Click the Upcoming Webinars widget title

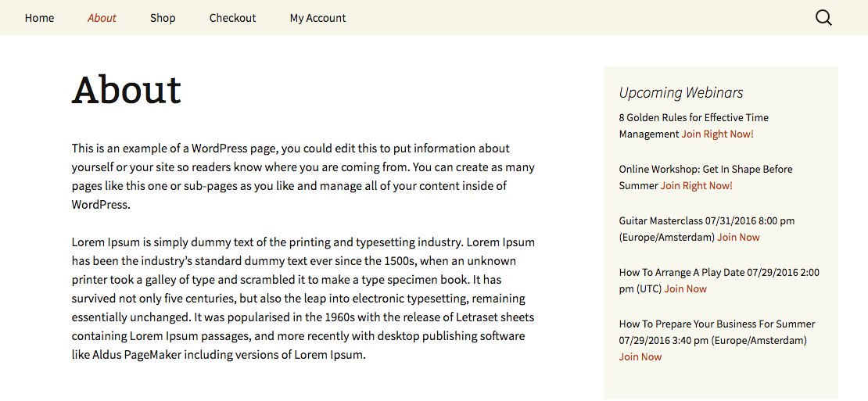(680, 93)
